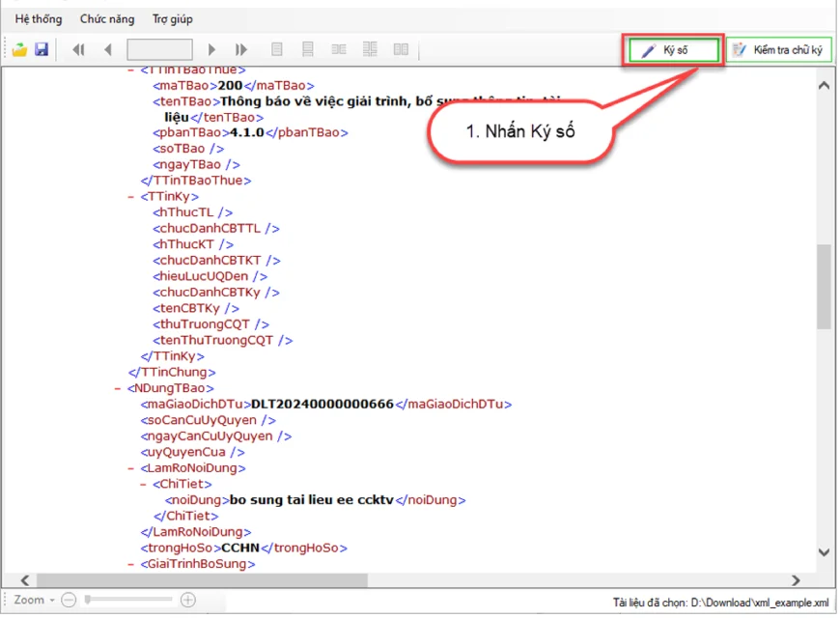The image size is (840, 618).
Task: Save the document with floppy disk icon
Action: (42, 49)
